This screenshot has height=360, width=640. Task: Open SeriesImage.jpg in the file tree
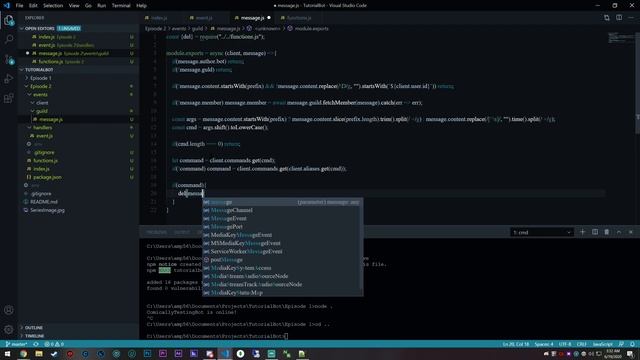(47, 210)
